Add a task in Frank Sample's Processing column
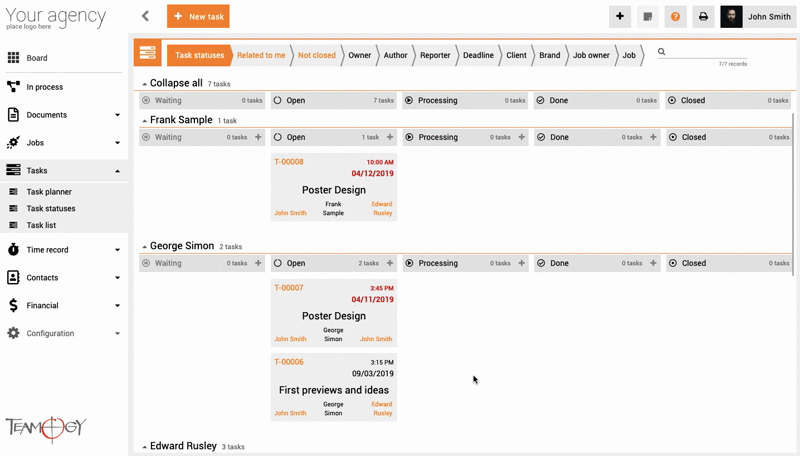The height and width of the screenshot is (456, 800). [x=521, y=137]
